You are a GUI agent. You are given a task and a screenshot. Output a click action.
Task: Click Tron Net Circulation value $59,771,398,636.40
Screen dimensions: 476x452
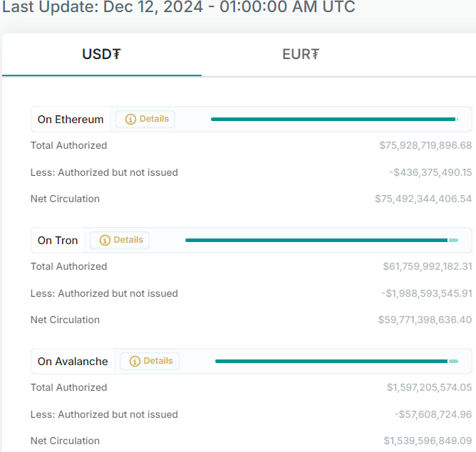[x=425, y=320]
